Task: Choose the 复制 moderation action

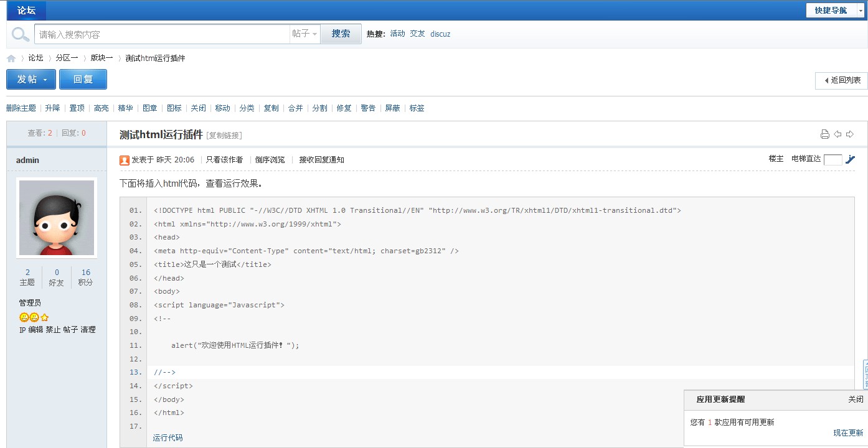Action: 271,108
